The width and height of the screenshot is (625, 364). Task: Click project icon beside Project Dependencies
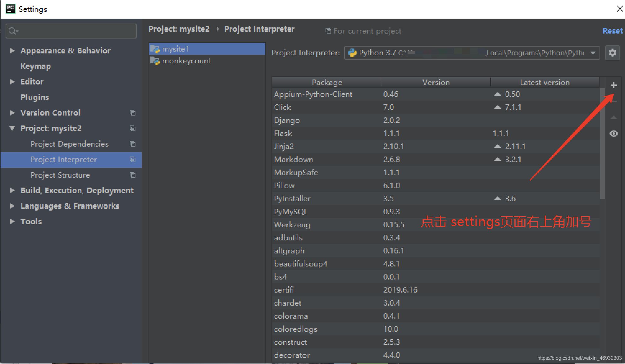point(133,144)
